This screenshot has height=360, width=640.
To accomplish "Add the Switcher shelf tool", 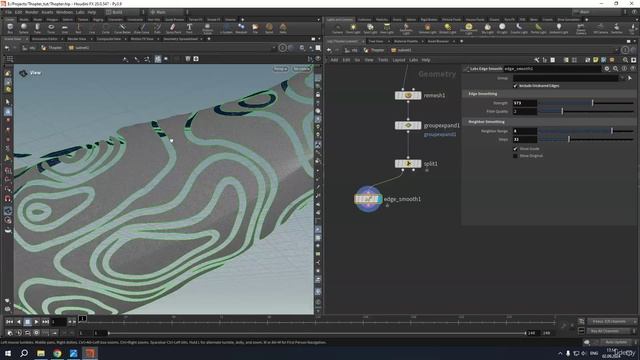I will (x=617, y=28).
